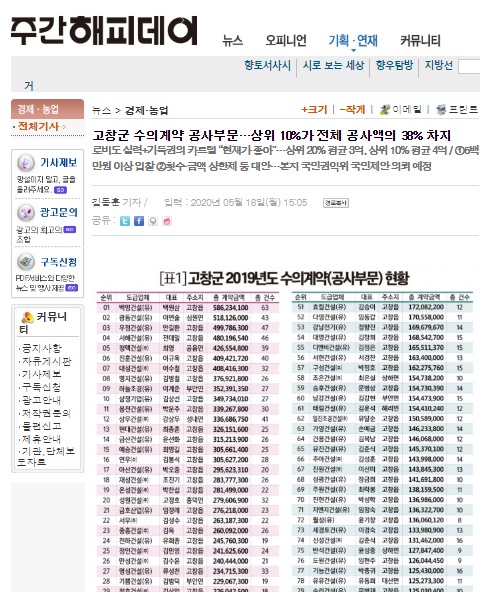The width and height of the screenshot is (480, 592).
Task: Open 기사제보 in community list
Action: (41, 374)
